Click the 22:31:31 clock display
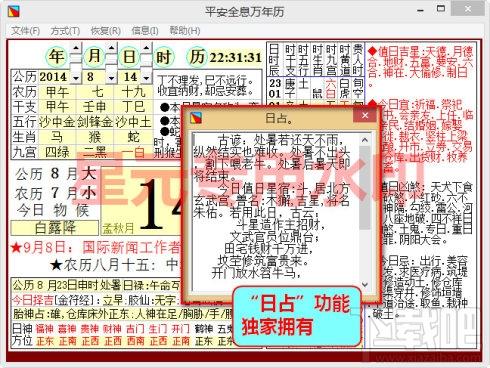 (x=235, y=57)
